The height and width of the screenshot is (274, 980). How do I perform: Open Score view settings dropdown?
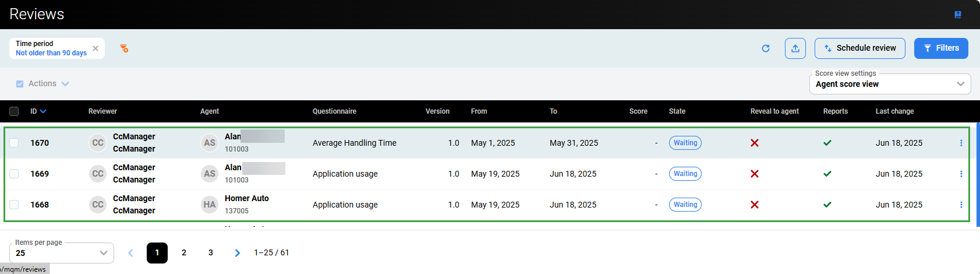point(890,84)
